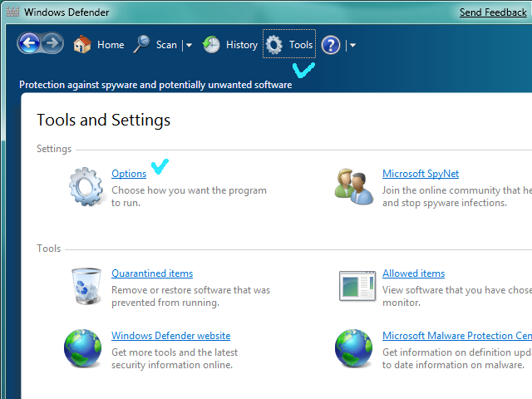This screenshot has width=532, height=399.
Task: Expand the Help options dropdown arrow
Action: click(x=352, y=45)
